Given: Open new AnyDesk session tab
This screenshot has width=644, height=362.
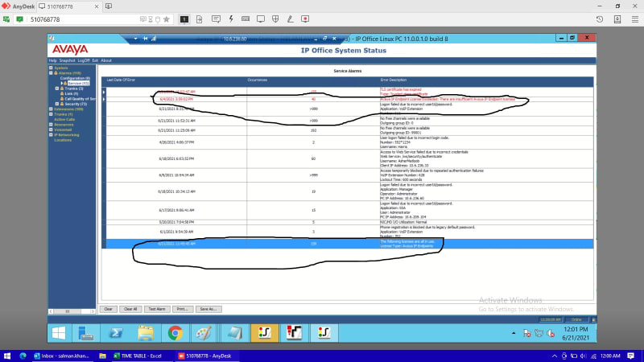Looking at the screenshot, I should 109,6.
